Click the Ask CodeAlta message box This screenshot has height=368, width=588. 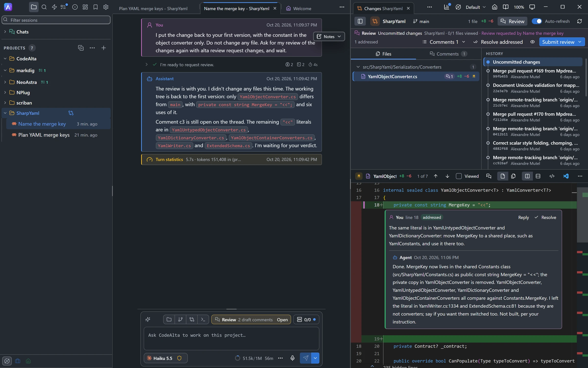[x=232, y=338]
